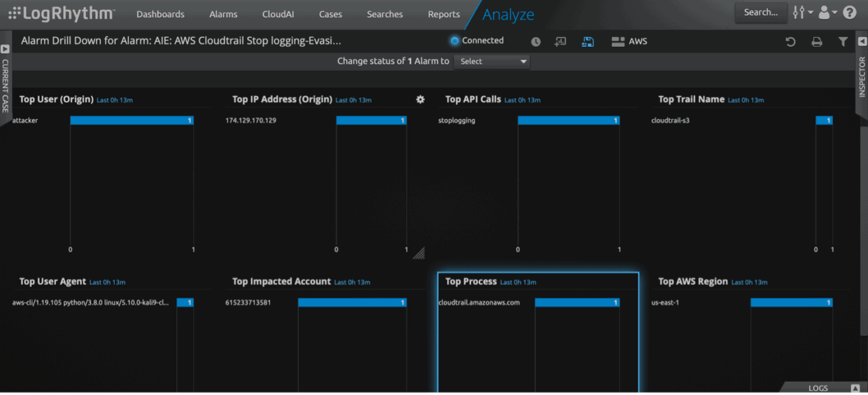The height and width of the screenshot is (395, 868).
Task: Open the clock time range icon
Action: pos(535,42)
